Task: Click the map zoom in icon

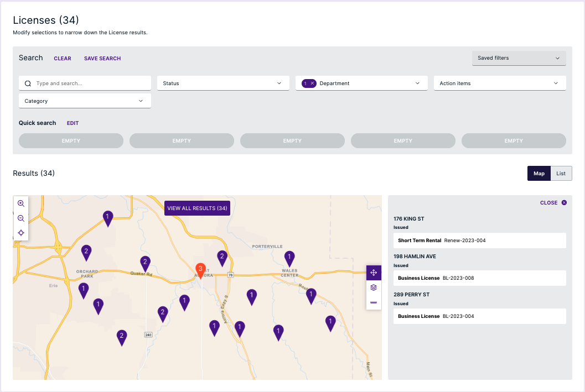Action: pos(21,203)
